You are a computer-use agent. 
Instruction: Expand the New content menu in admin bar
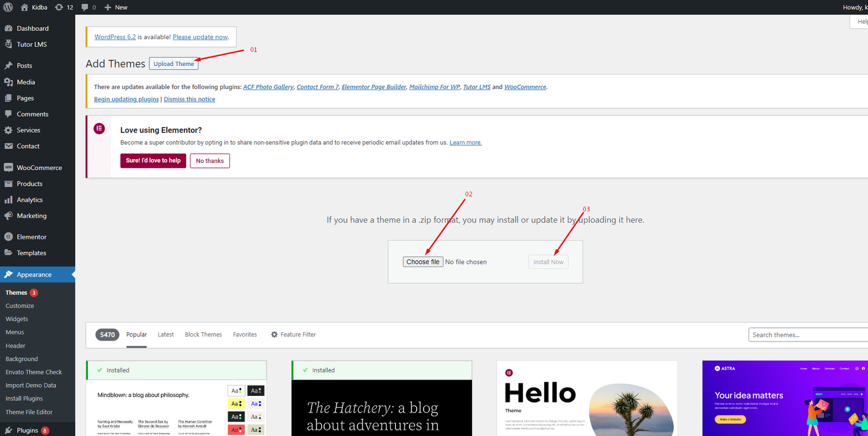click(x=116, y=8)
